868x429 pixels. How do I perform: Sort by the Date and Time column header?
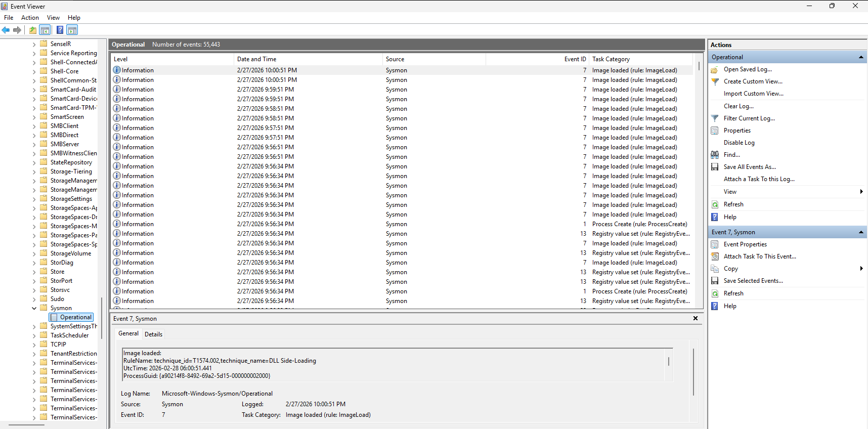click(x=308, y=59)
